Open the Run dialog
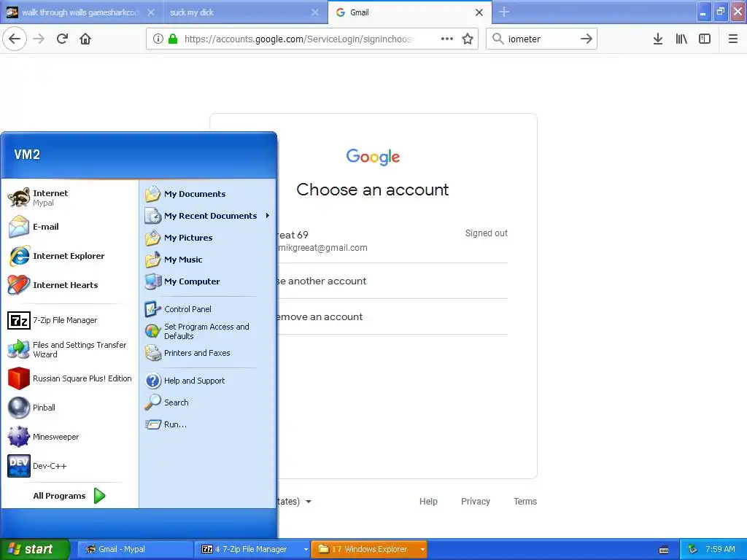The image size is (747, 560). [208, 424]
